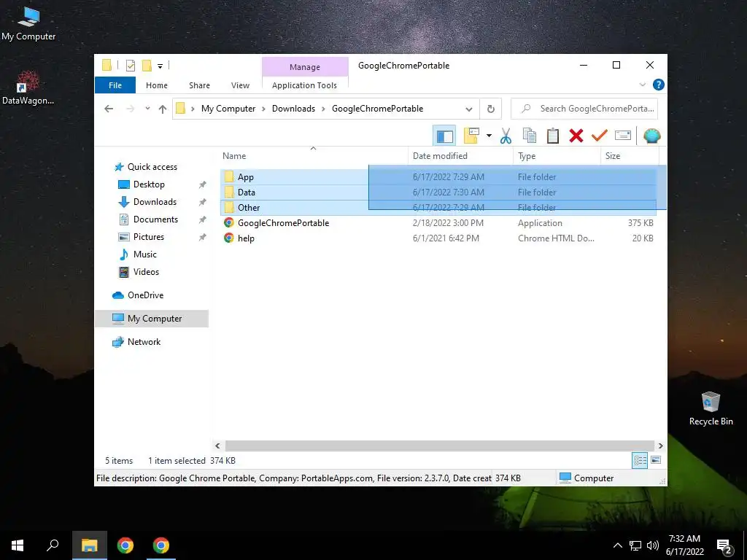Viewport: 747px width, 560px height.
Task: Open the Windows Start menu
Action: [18, 545]
